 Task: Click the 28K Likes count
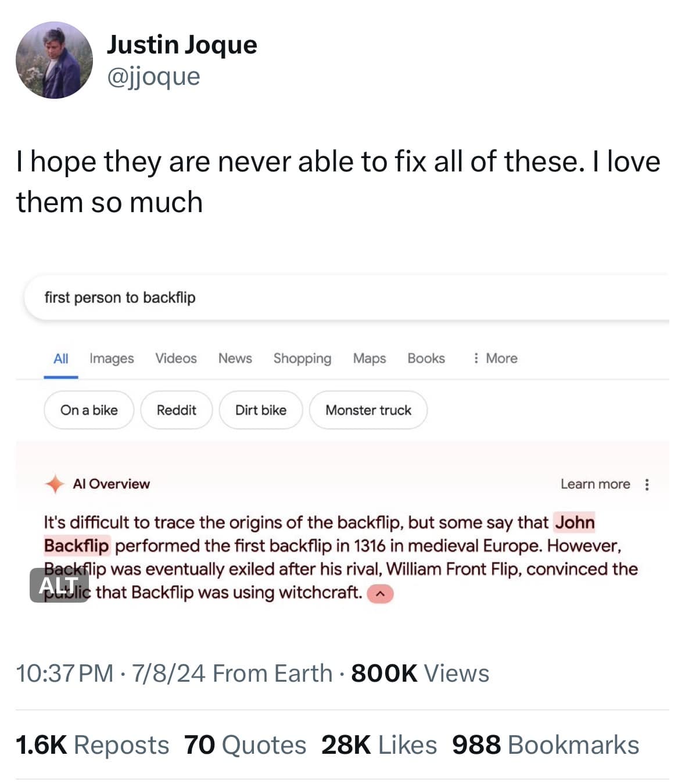[378, 744]
